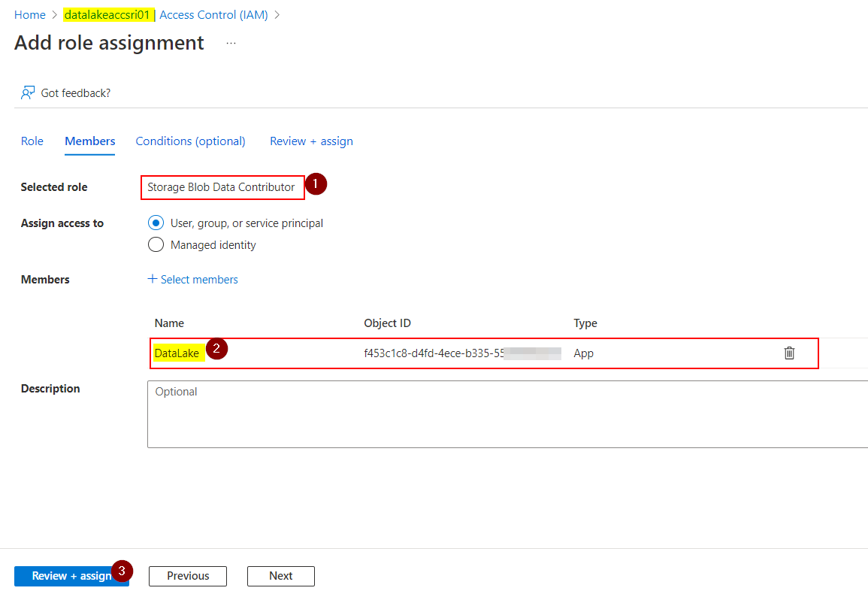Switch to the Role tab
Viewport: 868px width, 600px height.
32,141
